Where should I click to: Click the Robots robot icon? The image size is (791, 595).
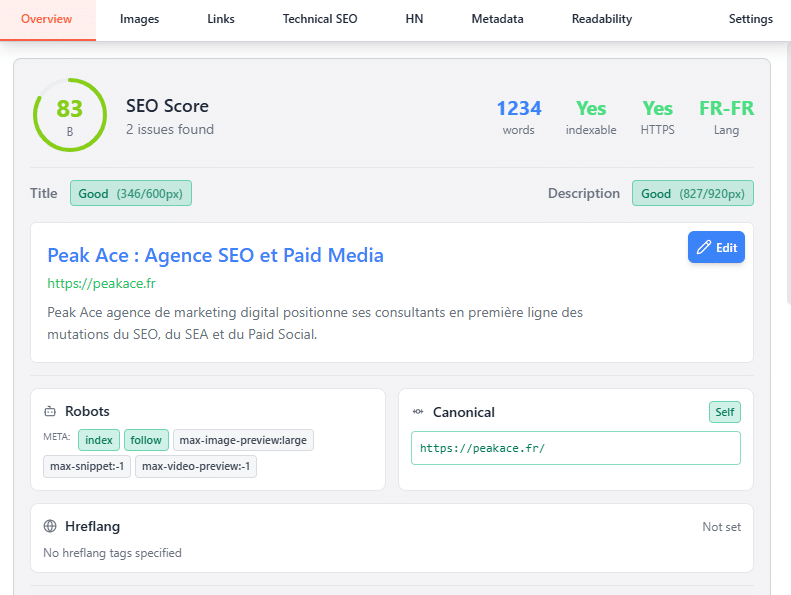(x=50, y=411)
